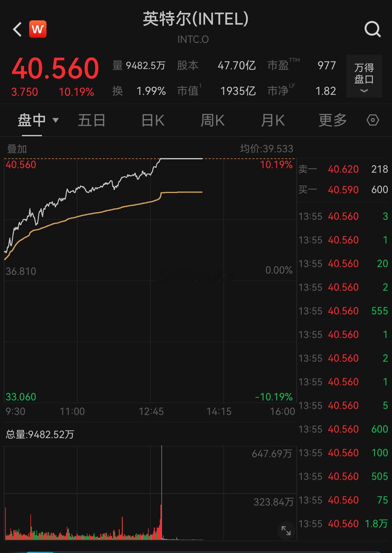Tap the trade row with volume 100

click(343, 453)
